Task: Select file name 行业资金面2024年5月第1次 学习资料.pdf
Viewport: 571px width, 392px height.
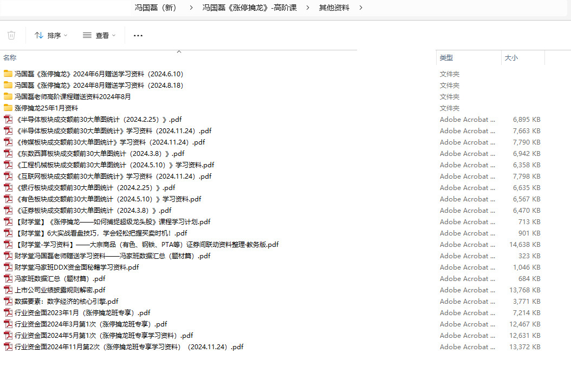Action: coord(104,335)
